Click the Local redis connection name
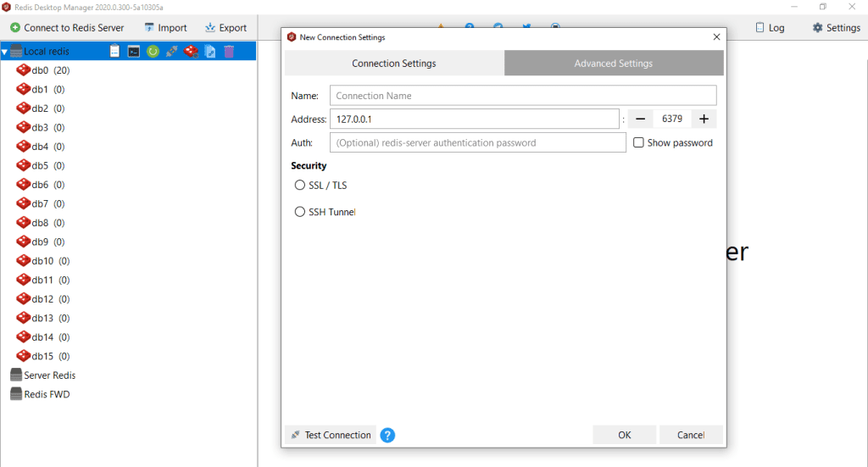The image size is (868, 467). [x=47, y=52]
